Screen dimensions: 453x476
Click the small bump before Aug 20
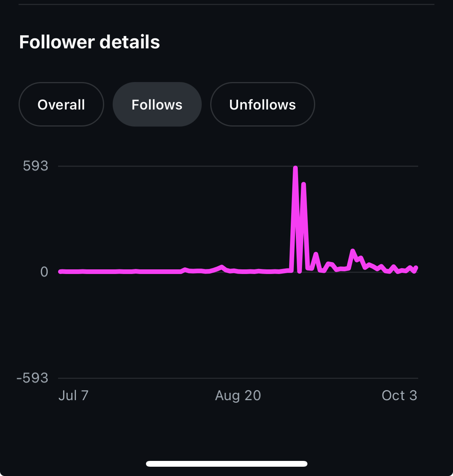click(x=221, y=267)
